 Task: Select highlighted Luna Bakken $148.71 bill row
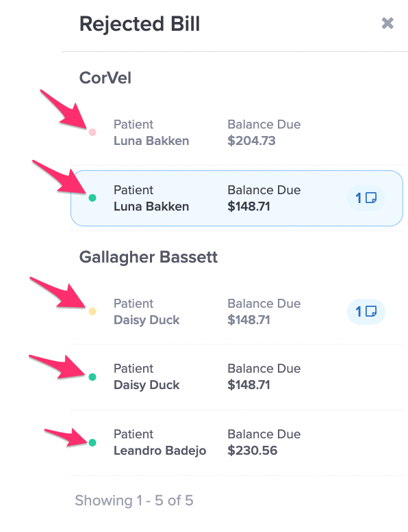(x=237, y=198)
